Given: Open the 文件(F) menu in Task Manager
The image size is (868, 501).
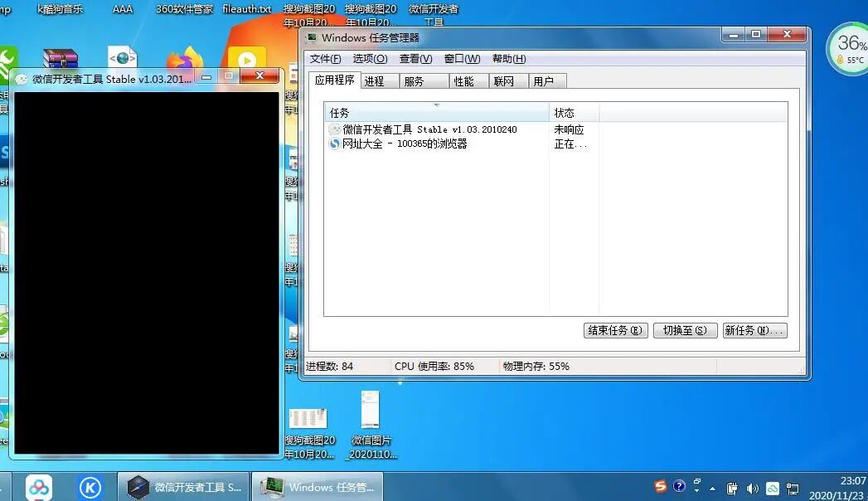Looking at the screenshot, I should (x=325, y=59).
